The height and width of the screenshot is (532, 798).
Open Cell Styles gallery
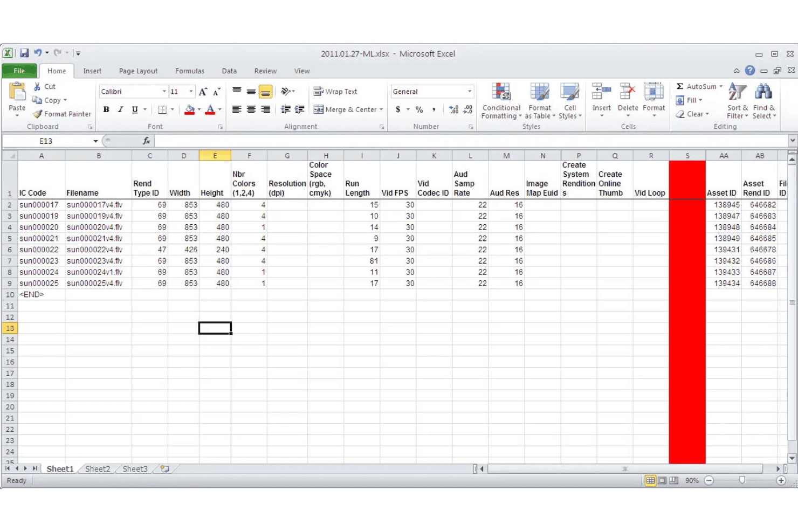click(x=570, y=101)
